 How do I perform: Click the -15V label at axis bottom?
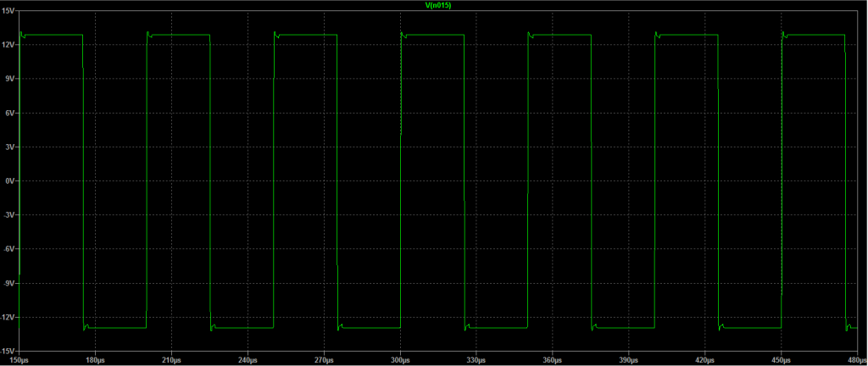9,350
